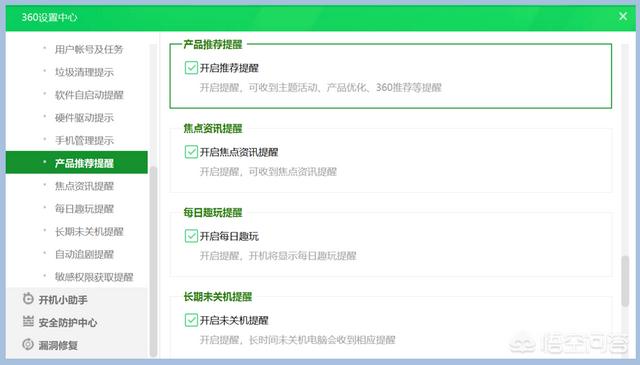This screenshot has width=640, height=365.
Task: Click the 360设置中心 title text
Action: click(x=49, y=17)
